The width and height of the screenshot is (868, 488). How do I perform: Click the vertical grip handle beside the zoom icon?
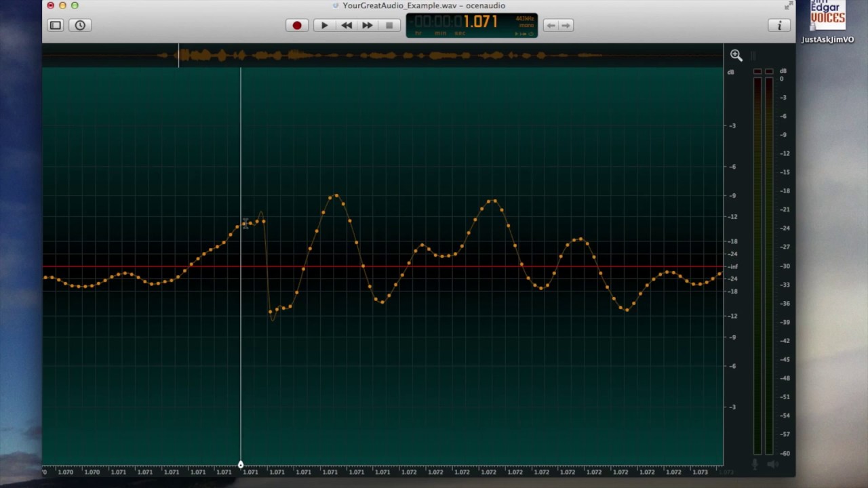pos(753,56)
